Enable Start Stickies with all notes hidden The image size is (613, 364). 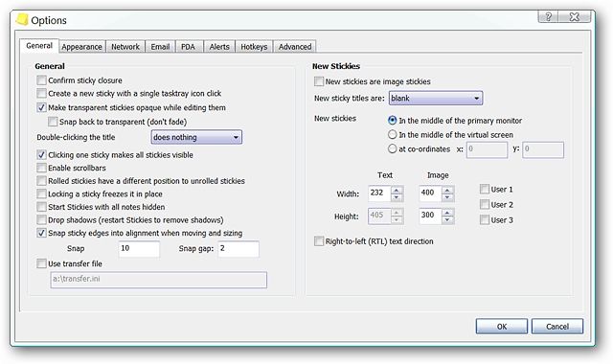coord(41,207)
